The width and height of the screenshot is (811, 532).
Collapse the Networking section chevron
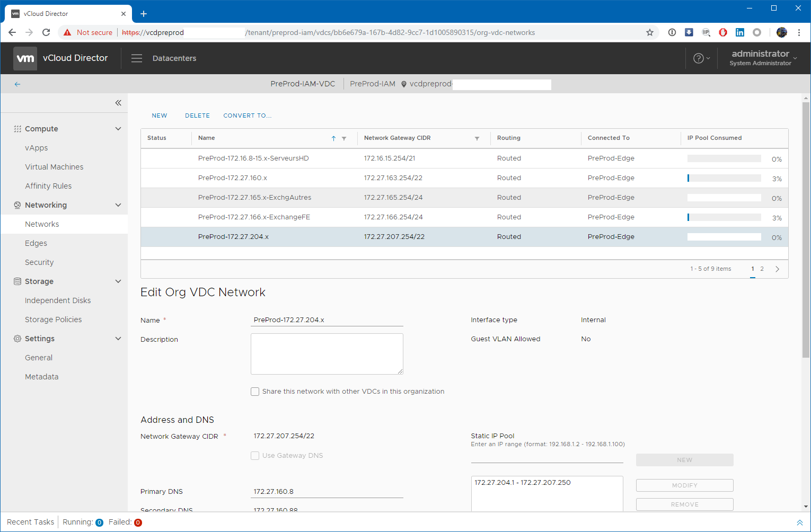[118, 205]
